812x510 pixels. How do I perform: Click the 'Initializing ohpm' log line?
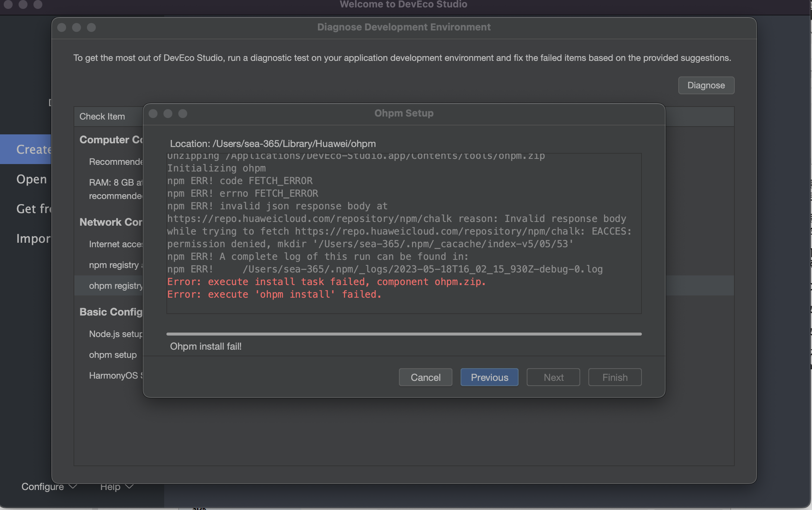coord(216,168)
